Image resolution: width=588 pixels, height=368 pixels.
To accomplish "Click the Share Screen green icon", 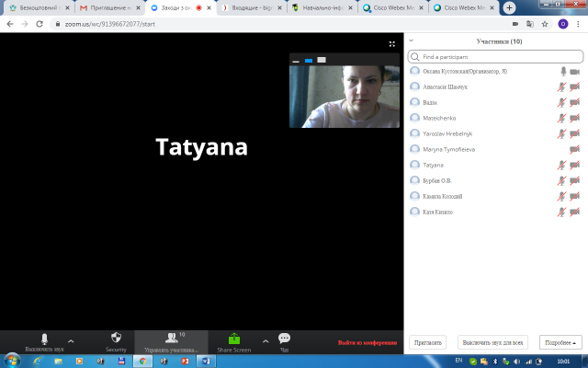I will pyautogui.click(x=233, y=339).
